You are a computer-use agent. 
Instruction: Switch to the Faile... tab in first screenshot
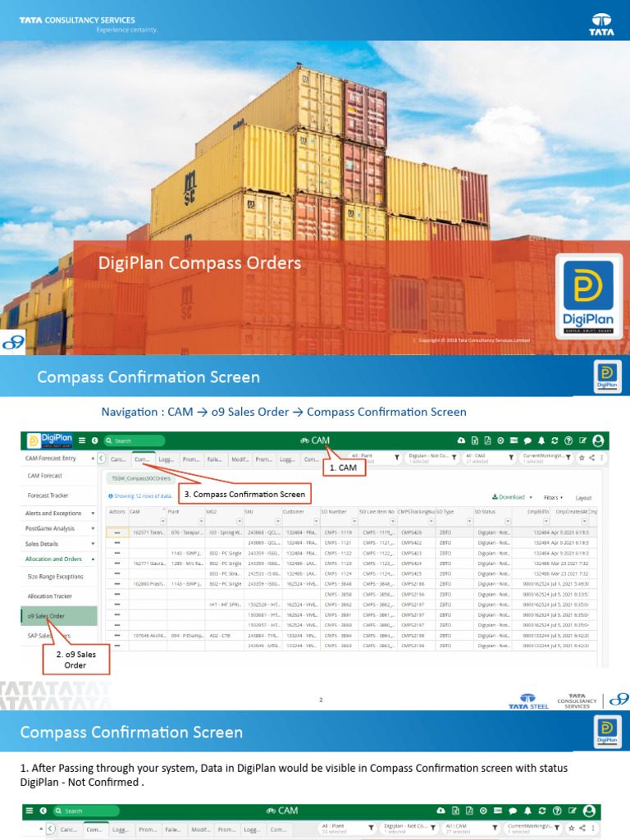click(x=214, y=459)
